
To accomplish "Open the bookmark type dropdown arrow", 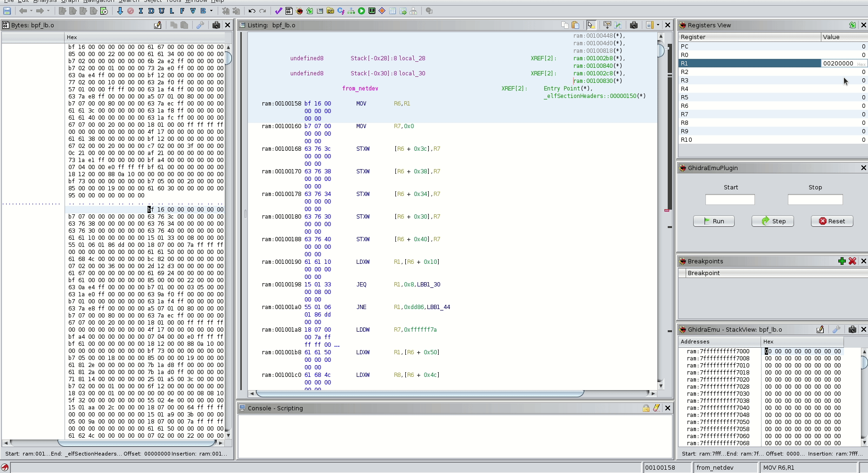I will [211, 11].
